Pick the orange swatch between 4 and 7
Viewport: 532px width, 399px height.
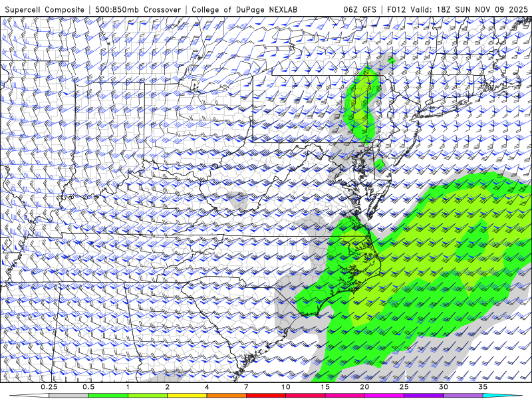pyautogui.click(x=226, y=396)
